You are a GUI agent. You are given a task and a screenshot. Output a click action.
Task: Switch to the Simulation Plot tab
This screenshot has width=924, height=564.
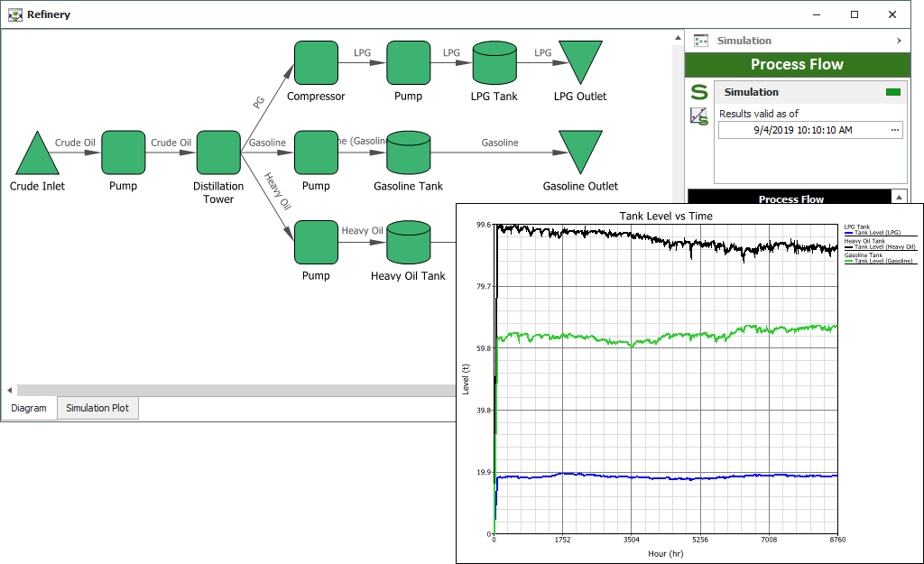click(97, 408)
